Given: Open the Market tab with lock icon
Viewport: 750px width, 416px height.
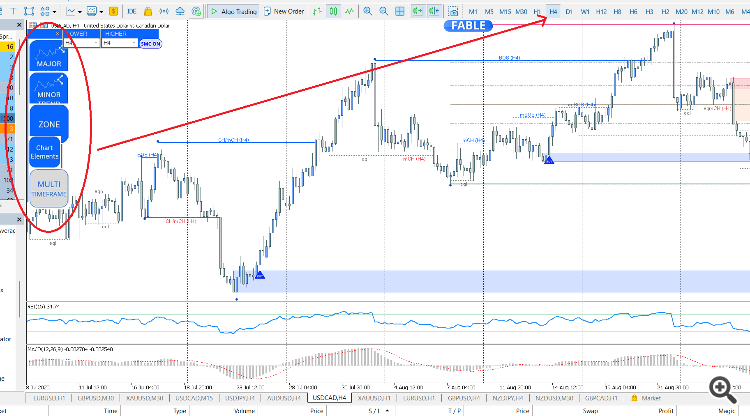Looking at the screenshot, I should [646, 398].
